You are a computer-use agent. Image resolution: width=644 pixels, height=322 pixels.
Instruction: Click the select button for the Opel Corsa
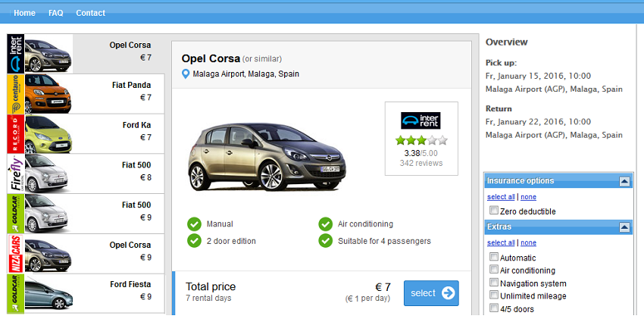[x=431, y=293]
